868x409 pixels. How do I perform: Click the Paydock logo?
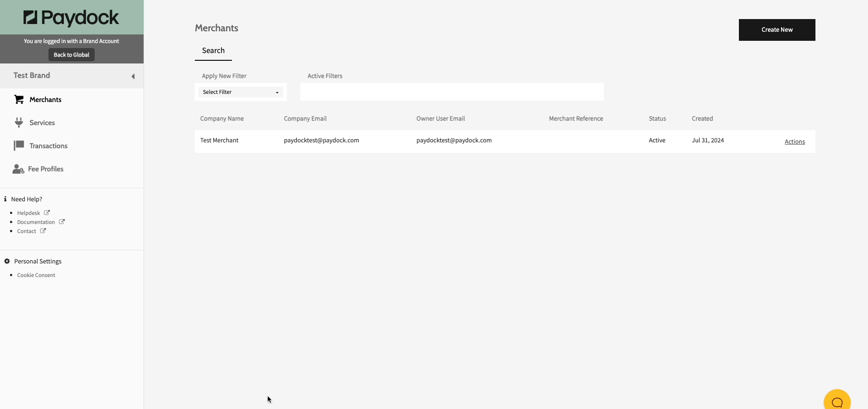pos(71,18)
